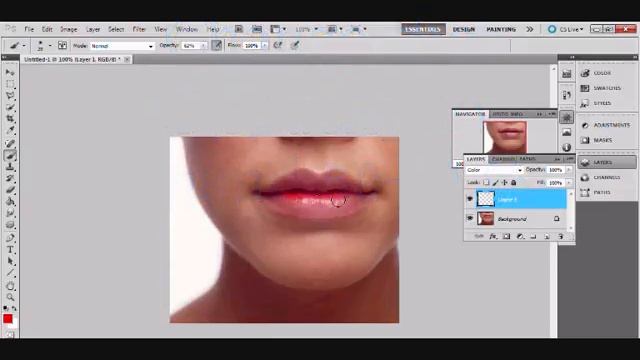Open brush Mode dropdown set to Normal
Image resolution: width=640 pixels, height=360 pixels.
122,46
